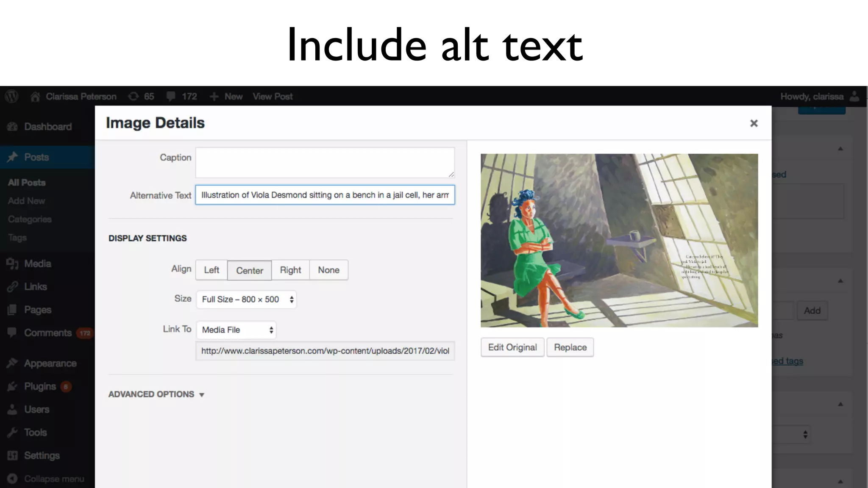Open the Media icon in sidebar
Screen dimensions: 868x488
tap(12, 263)
